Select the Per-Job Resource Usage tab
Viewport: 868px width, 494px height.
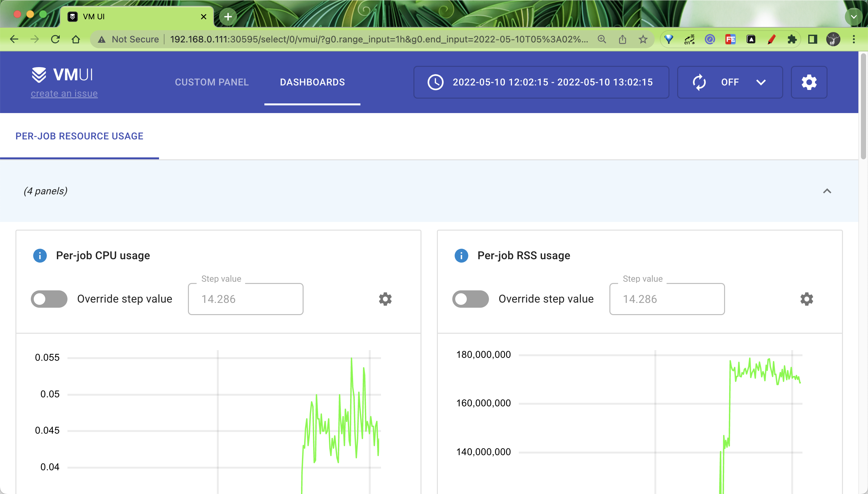[x=79, y=136]
